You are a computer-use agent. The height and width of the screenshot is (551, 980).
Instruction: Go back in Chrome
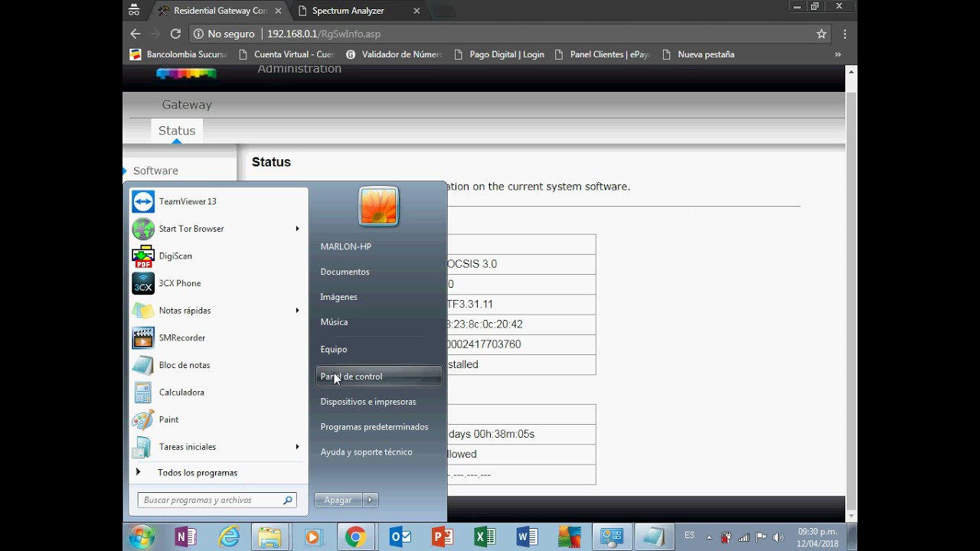136,34
